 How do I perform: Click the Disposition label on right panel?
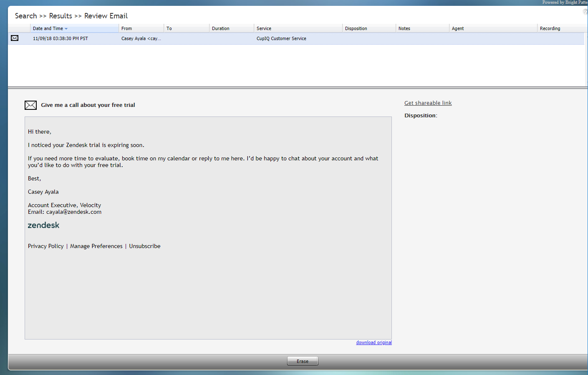[x=421, y=116]
